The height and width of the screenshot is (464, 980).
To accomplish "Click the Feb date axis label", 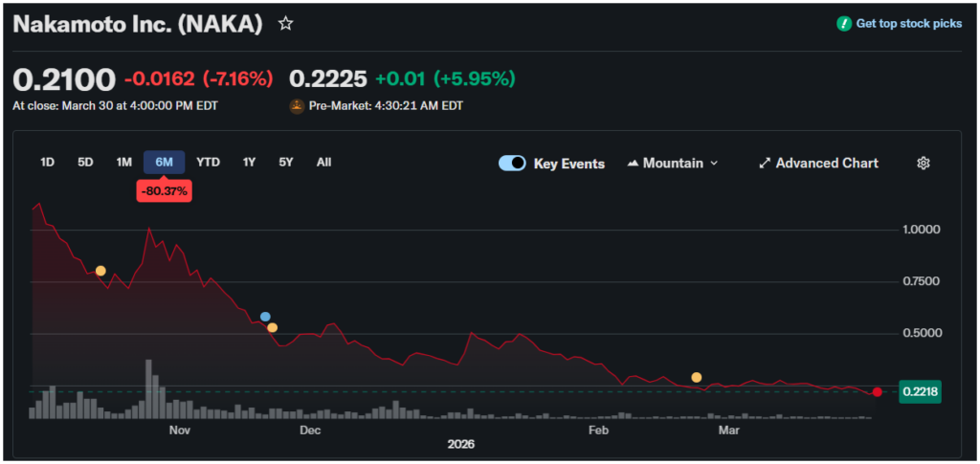I will point(598,431).
